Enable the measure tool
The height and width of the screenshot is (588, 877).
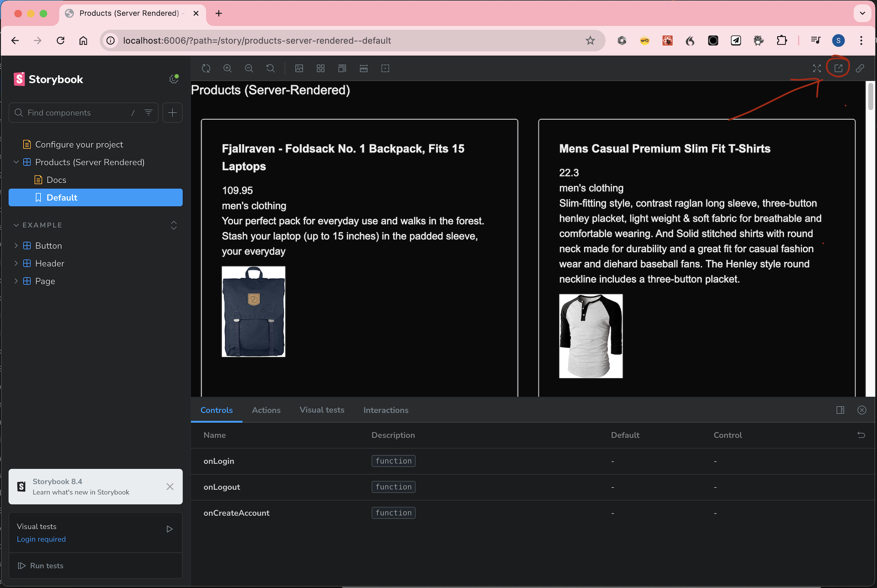tap(364, 69)
